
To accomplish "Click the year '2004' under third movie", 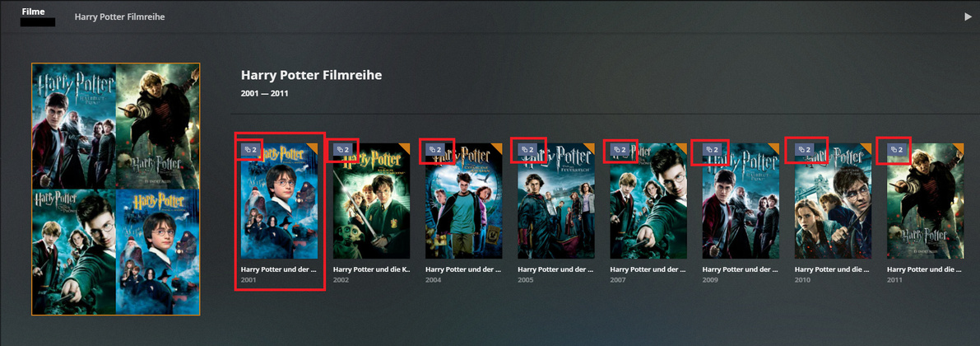I will pos(433,280).
